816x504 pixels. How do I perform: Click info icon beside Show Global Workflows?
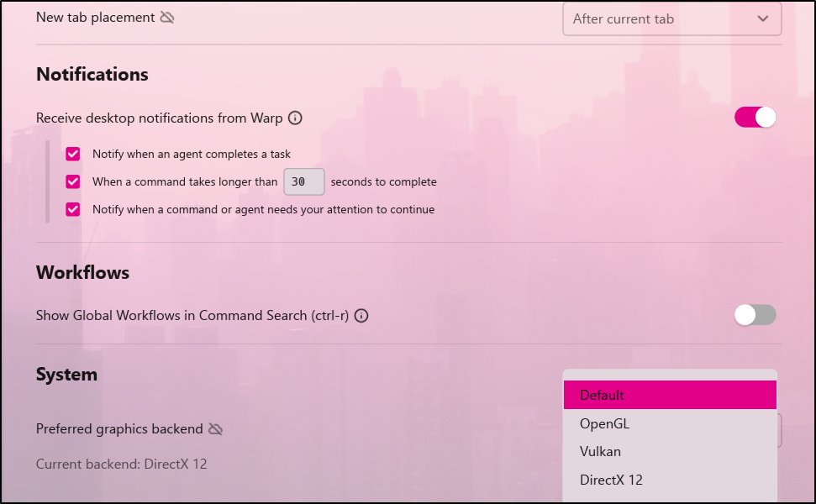(x=361, y=316)
